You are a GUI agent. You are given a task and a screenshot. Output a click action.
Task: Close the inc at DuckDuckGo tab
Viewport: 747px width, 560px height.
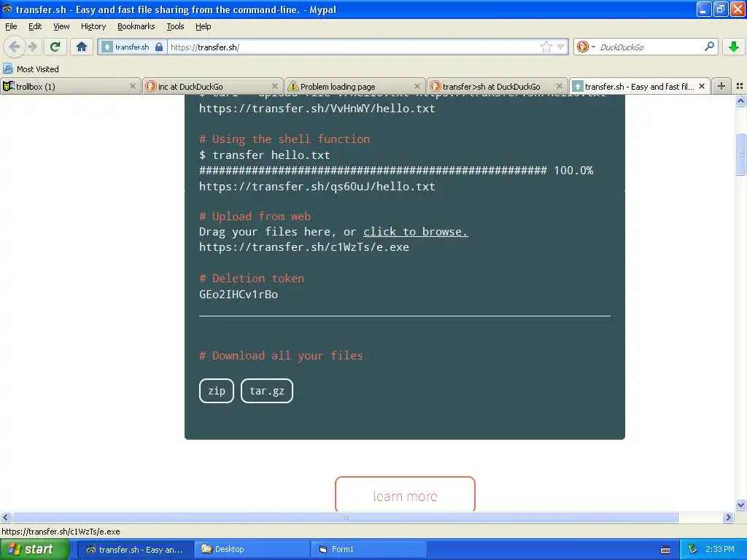[274, 86]
